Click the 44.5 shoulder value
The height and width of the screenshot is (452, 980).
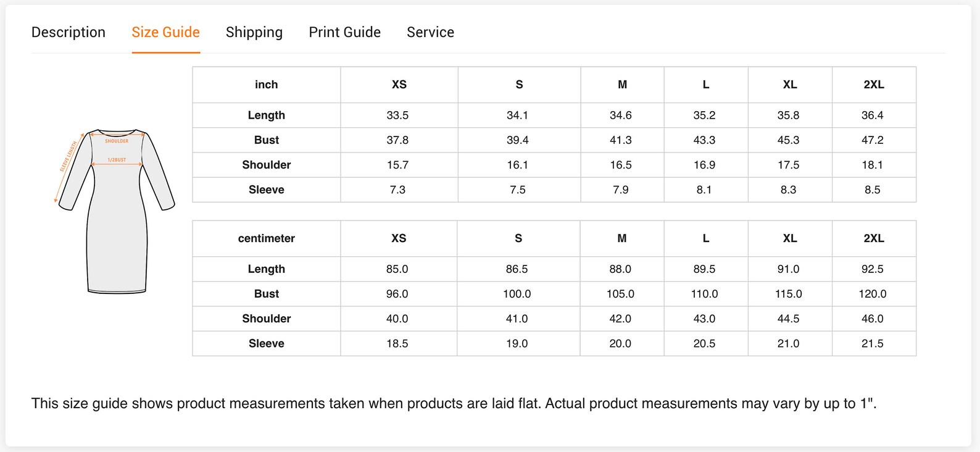click(789, 319)
